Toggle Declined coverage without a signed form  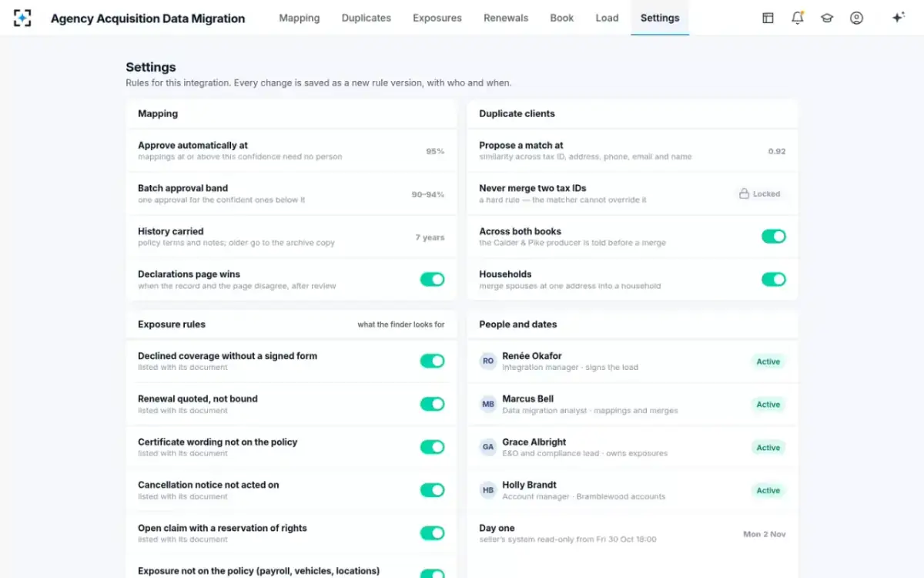click(x=432, y=361)
